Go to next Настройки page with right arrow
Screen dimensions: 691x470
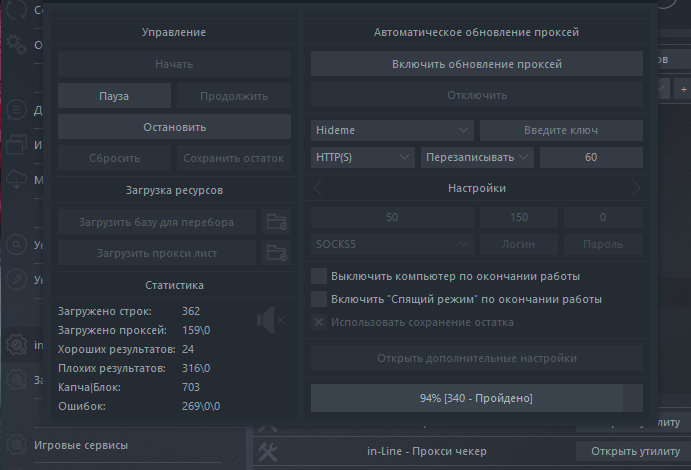point(636,188)
